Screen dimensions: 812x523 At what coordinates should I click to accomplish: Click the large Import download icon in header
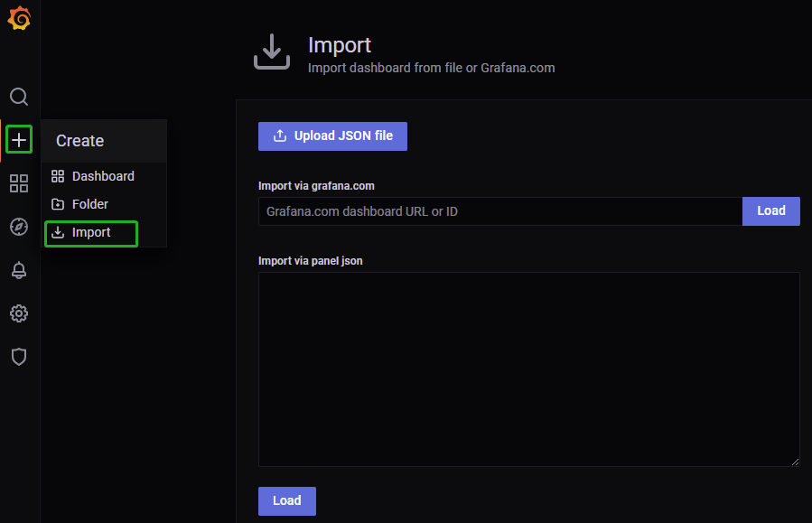(x=271, y=52)
